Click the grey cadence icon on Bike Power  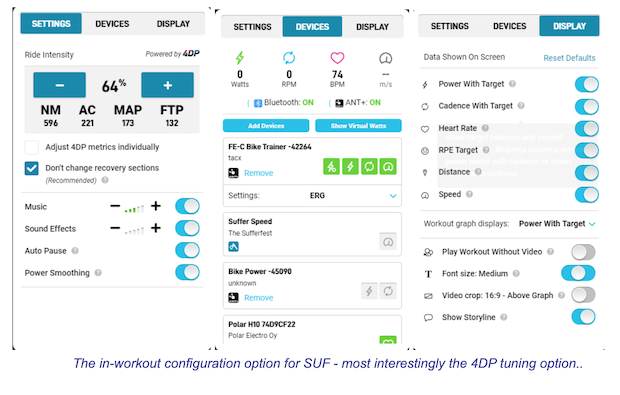click(388, 291)
